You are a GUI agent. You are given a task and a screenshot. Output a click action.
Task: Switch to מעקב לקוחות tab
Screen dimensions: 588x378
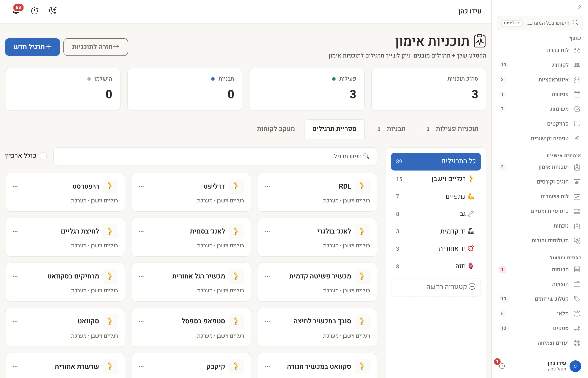click(276, 129)
